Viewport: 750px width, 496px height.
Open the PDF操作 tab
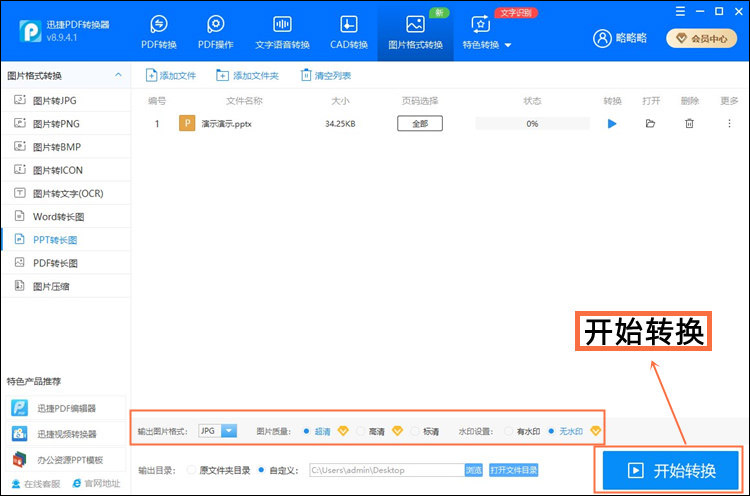click(216, 32)
